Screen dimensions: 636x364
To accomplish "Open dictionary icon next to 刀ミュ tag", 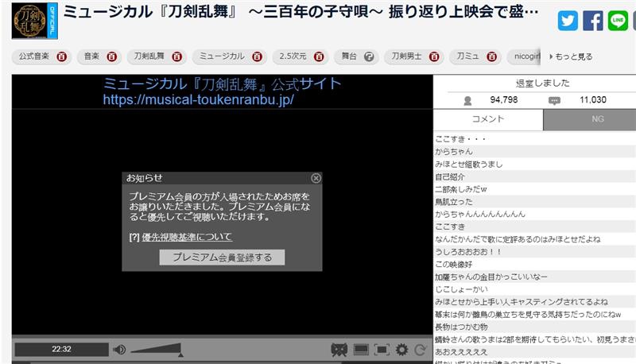I will coord(491,56).
